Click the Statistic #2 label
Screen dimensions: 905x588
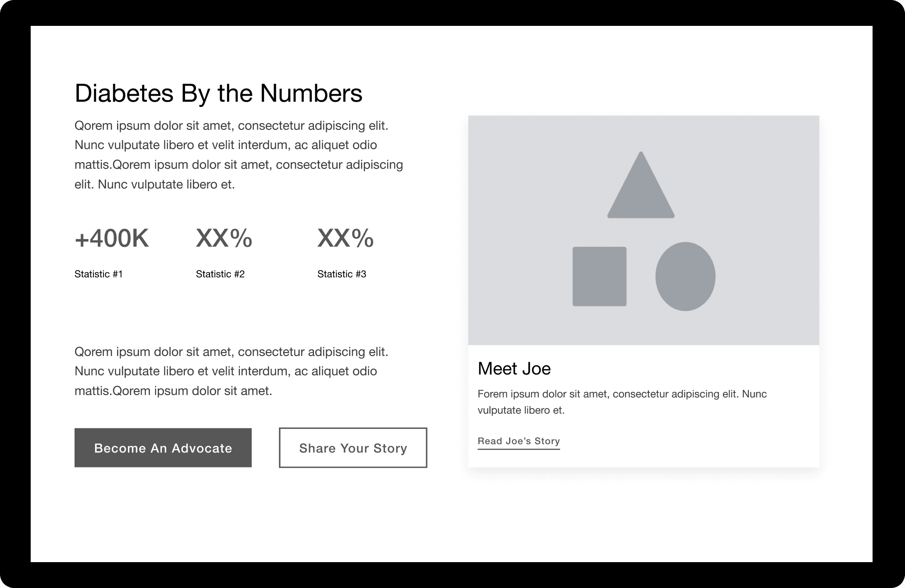220,274
